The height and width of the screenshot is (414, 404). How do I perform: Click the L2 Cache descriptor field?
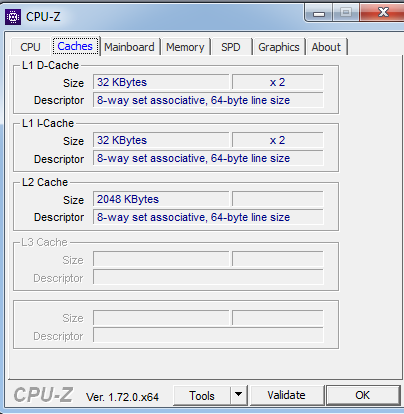click(208, 217)
